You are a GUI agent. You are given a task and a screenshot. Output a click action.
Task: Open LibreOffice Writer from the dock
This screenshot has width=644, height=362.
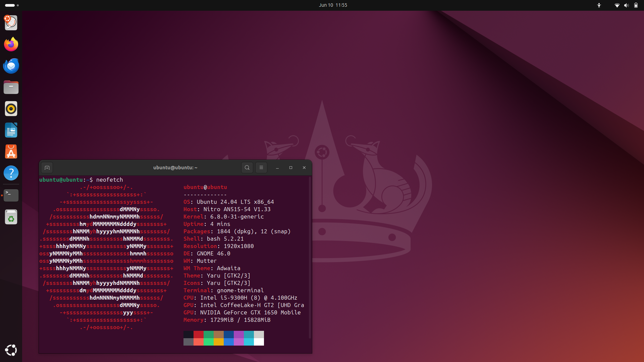click(x=11, y=130)
